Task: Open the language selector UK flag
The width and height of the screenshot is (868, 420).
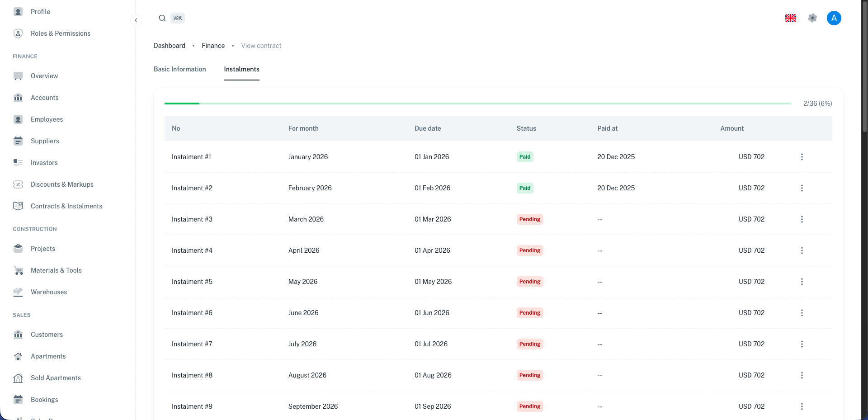Action: tap(791, 18)
